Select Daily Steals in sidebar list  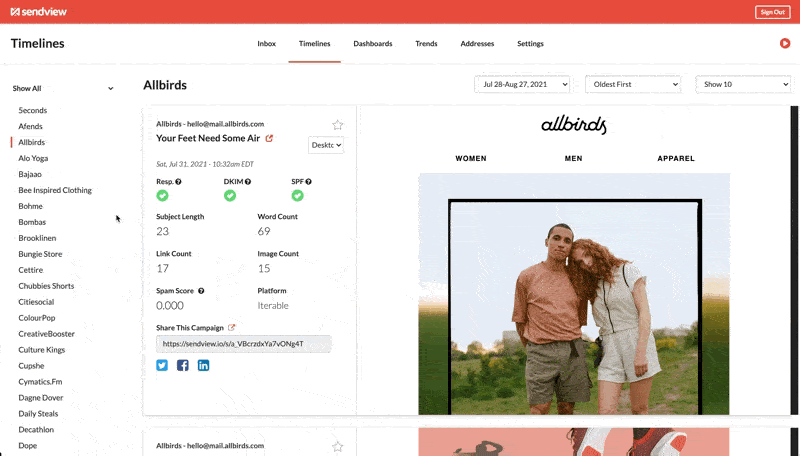tap(38, 414)
